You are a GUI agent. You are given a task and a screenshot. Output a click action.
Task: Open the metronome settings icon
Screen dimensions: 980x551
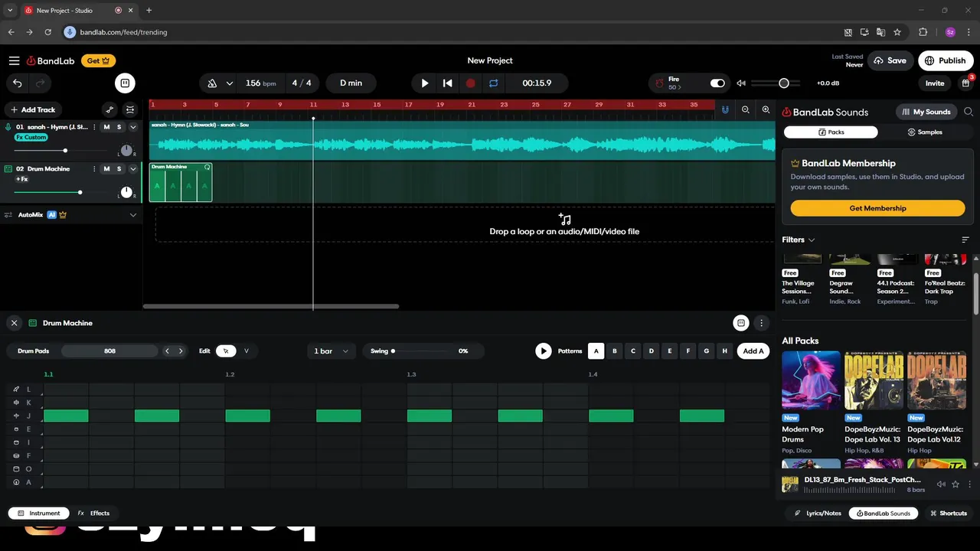212,83
